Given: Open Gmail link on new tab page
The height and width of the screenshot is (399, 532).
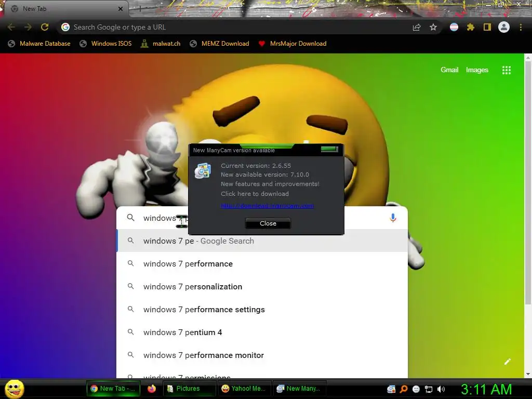Looking at the screenshot, I should (449, 70).
